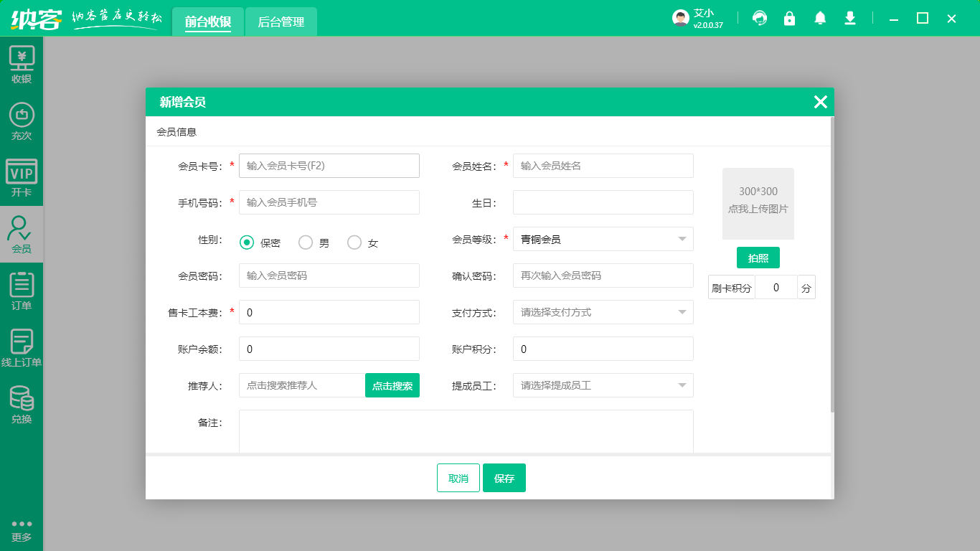Viewport: 980px width, 551px height.
Task: Open the 收银 cashier sidebar icon
Action: (x=22, y=65)
